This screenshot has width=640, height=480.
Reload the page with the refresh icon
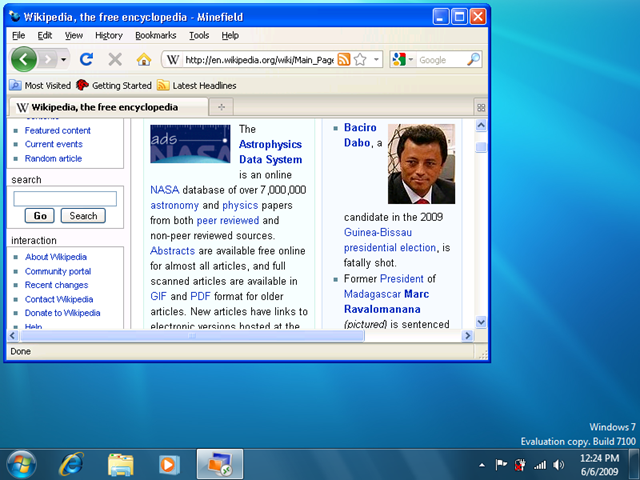(x=87, y=60)
